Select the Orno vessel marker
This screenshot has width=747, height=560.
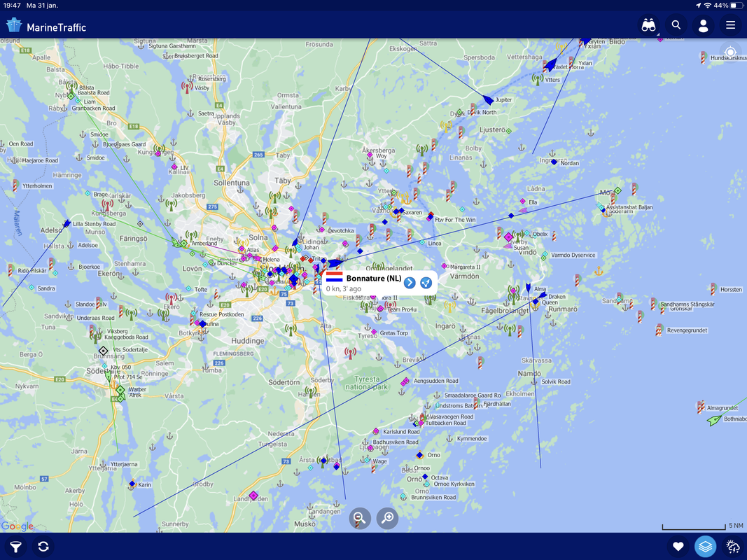pos(420,455)
